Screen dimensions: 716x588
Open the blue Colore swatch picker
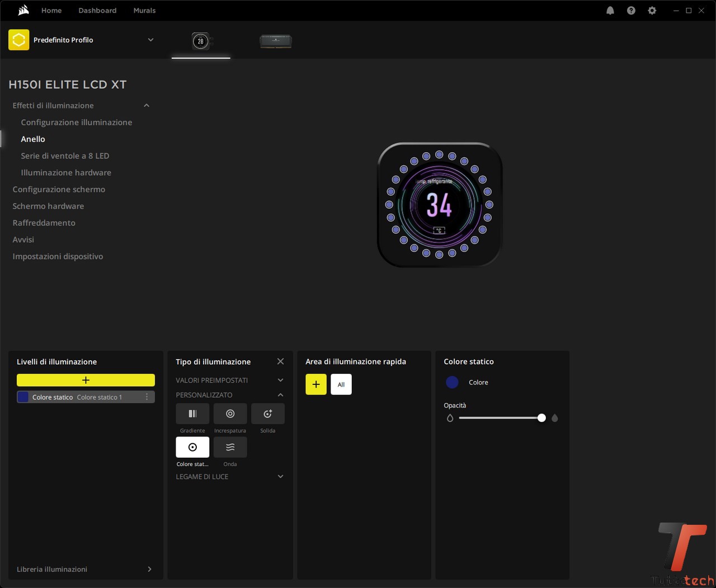pyautogui.click(x=452, y=382)
